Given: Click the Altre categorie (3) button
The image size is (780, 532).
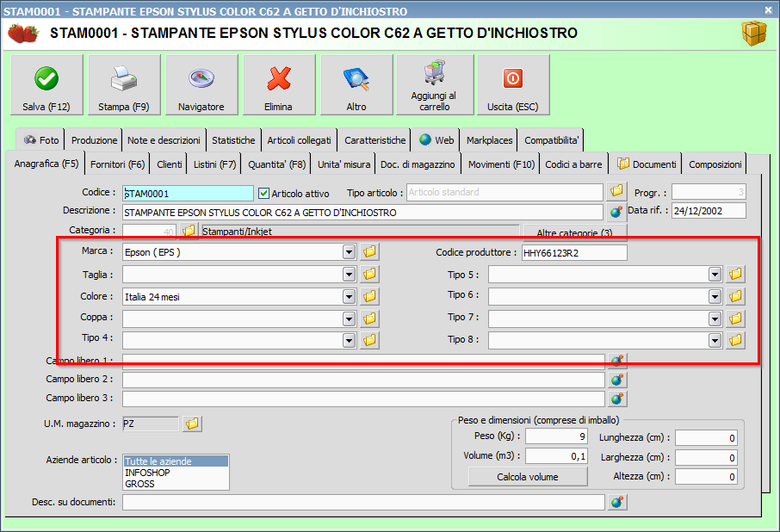Looking at the screenshot, I should tap(574, 232).
